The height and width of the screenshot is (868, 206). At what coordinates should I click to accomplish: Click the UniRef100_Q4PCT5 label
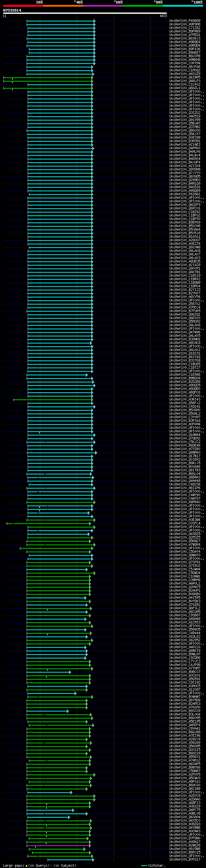pos(185,810)
